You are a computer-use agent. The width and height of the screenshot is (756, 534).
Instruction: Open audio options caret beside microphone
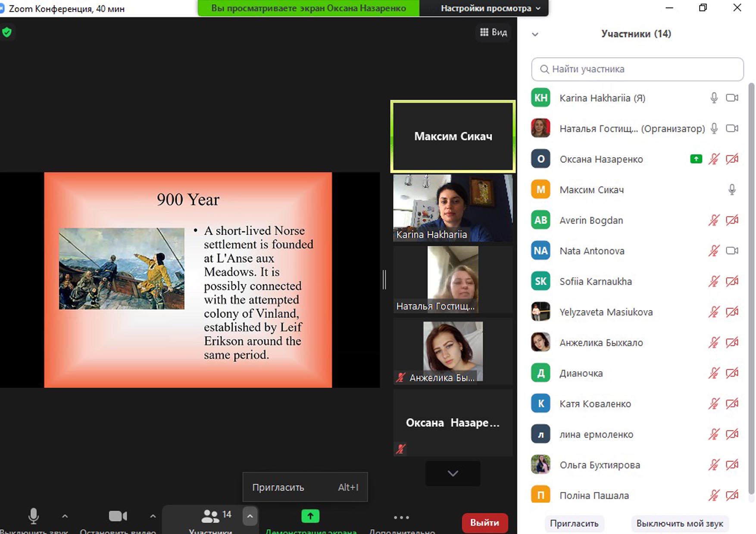tap(65, 516)
